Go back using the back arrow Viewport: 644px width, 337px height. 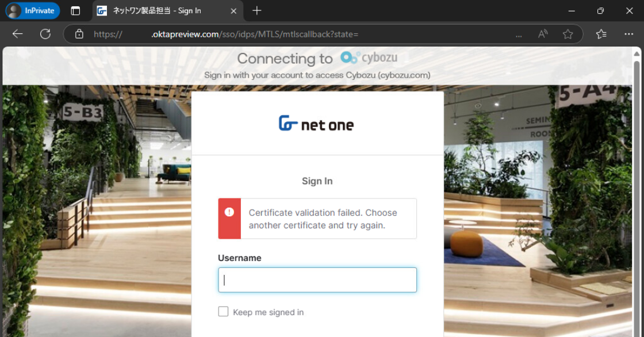[17, 34]
